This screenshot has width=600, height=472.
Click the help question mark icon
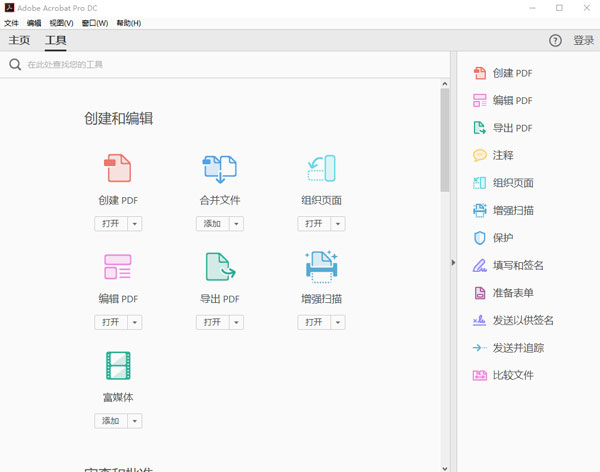555,41
